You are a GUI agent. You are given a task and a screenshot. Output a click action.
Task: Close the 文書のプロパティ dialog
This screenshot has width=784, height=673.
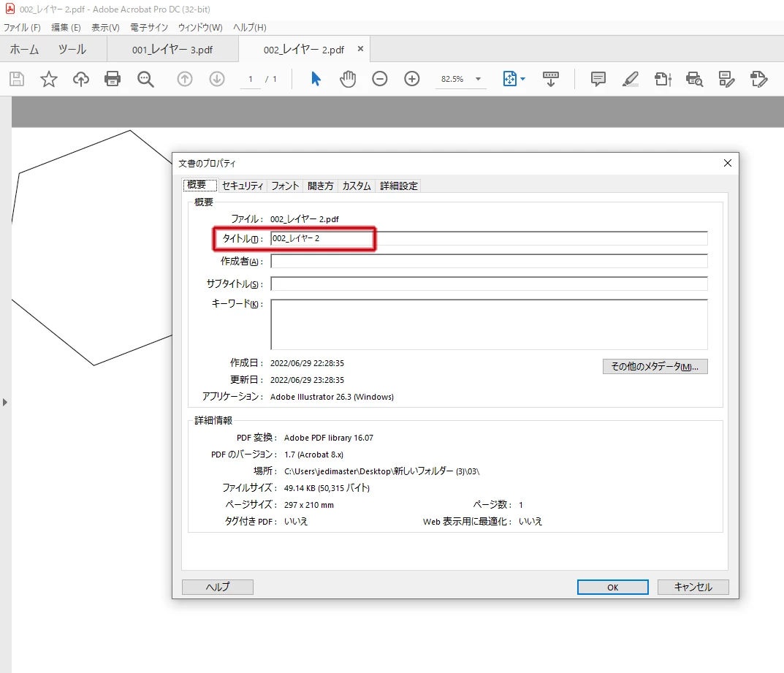coord(728,163)
